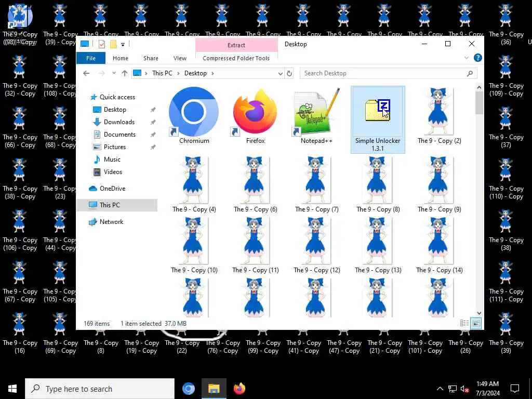Click New folder quick access toolbar icon
532x399 pixels.
tap(113, 44)
